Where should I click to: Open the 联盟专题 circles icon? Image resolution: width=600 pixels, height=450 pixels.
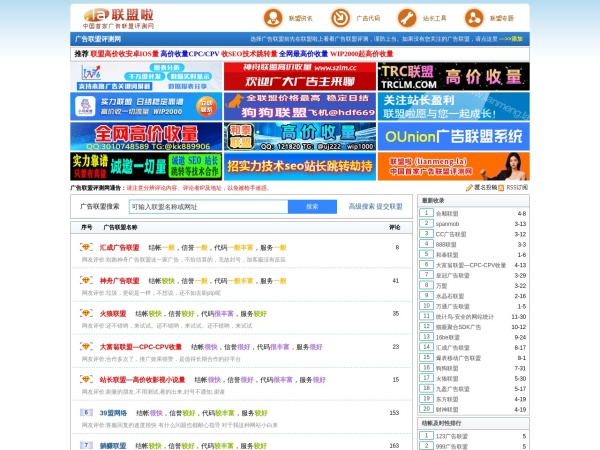pyautogui.click(x=474, y=18)
